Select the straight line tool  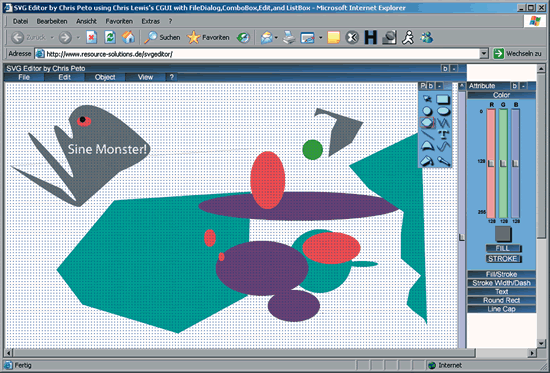point(427,134)
